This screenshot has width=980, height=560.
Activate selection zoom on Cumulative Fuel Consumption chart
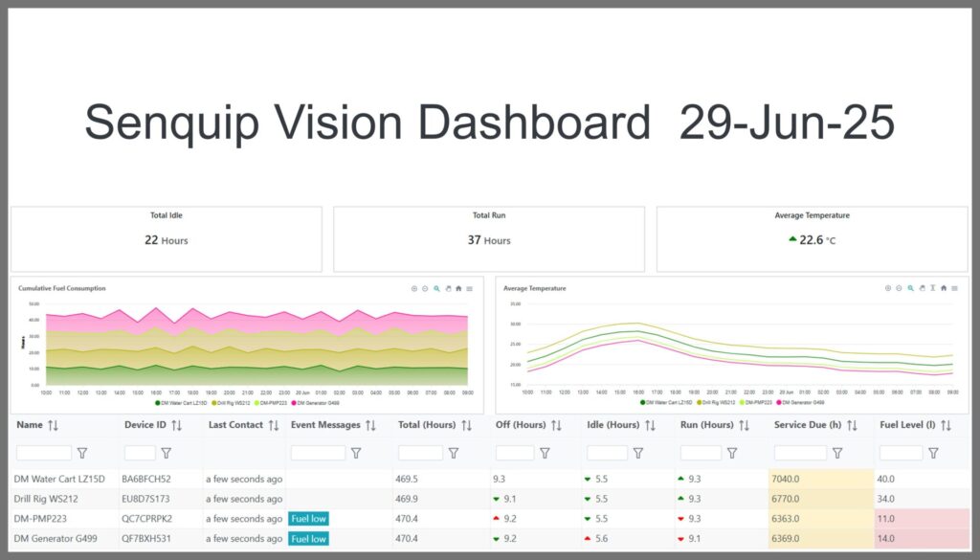[436, 289]
